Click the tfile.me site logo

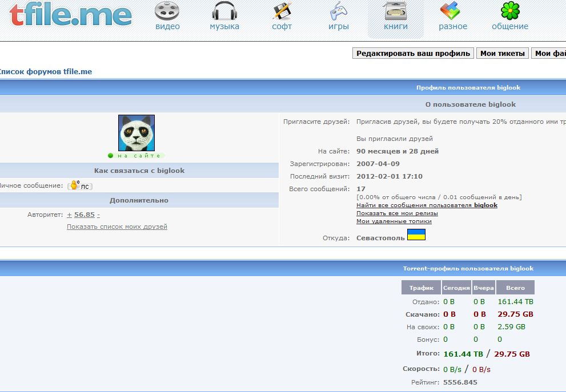tap(70, 15)
